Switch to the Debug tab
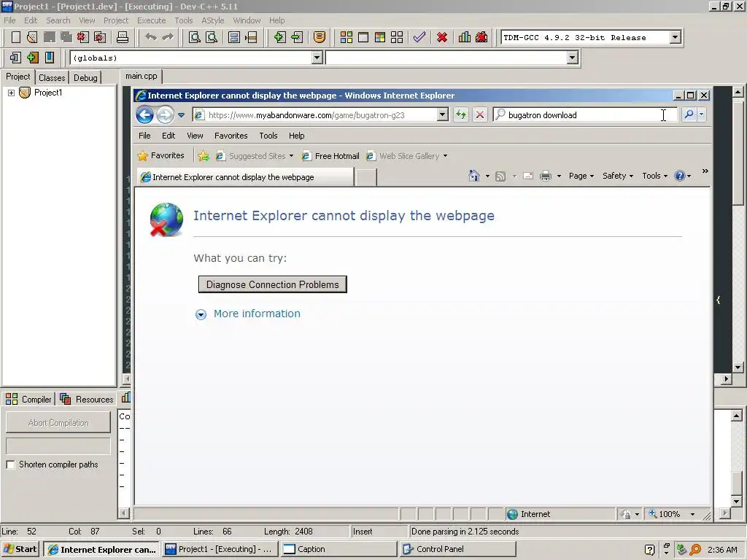This screenshot has height=560, width=747. pyautogui.click(x=85, y=77)
